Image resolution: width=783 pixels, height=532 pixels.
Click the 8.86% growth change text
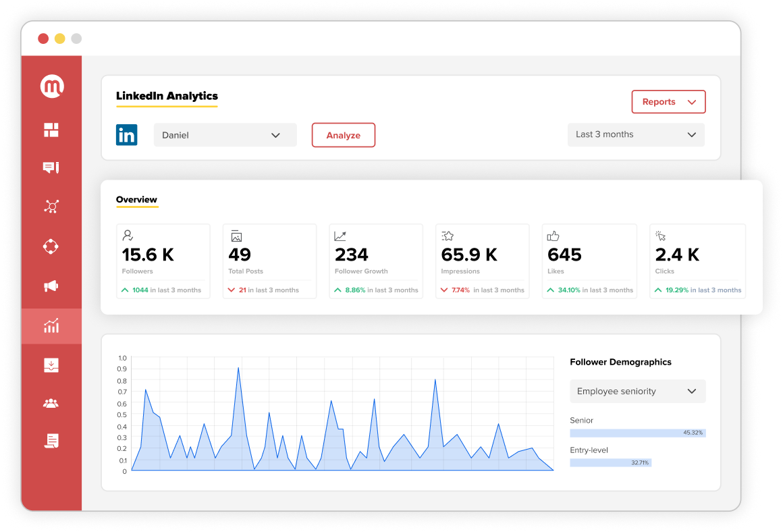click(x=381, y=290)
